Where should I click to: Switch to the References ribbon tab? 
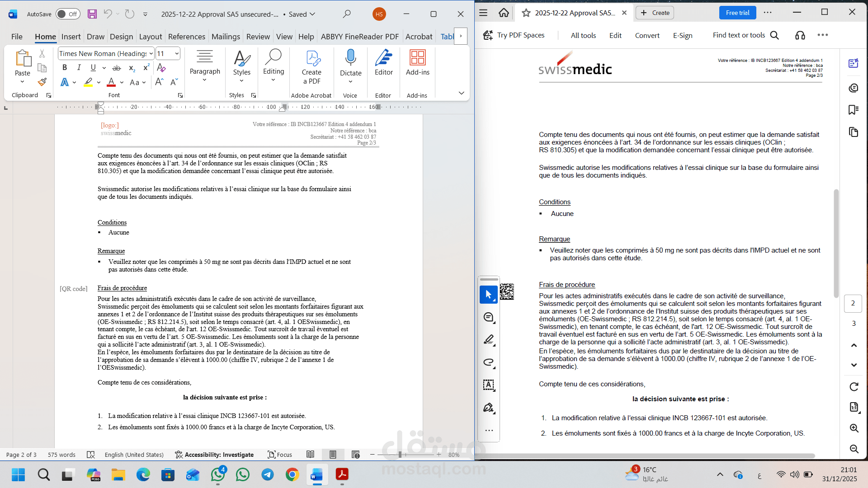(x=187, y=37)
